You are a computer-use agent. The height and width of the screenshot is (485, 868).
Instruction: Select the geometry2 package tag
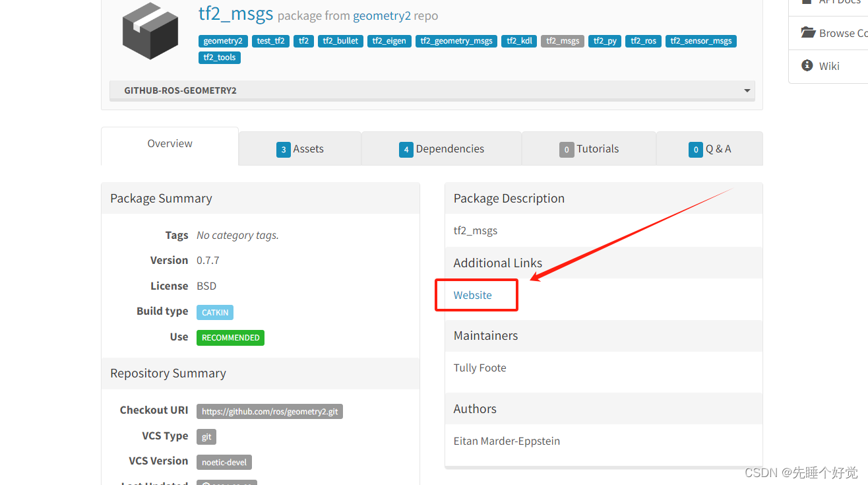[223, 41]
